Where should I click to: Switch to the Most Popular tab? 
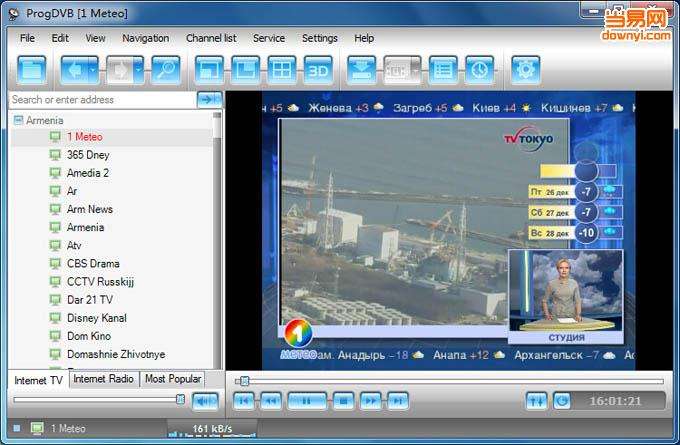tap(173, 379)
